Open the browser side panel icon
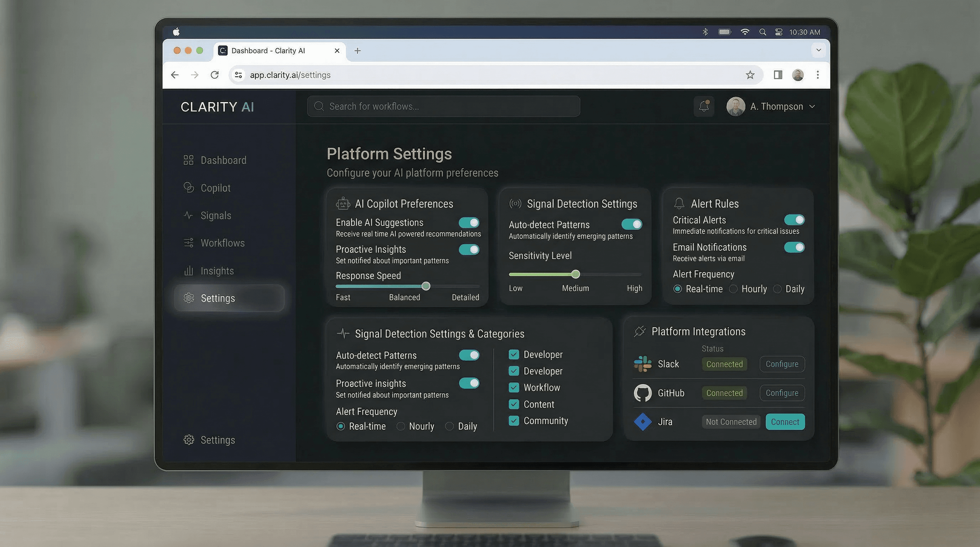Viewport: 980px width, 547px height. pos(778,75)
